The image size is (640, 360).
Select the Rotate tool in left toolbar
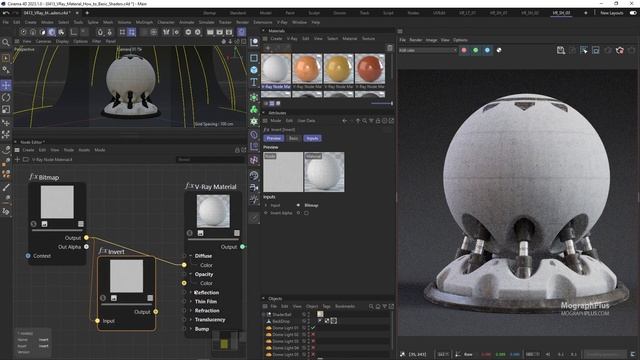pyautogui.click(x=6, y=97)
